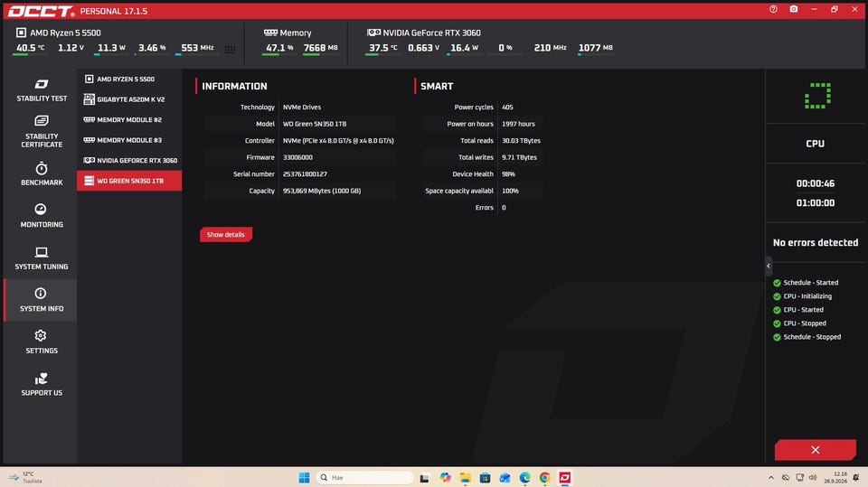Open the Settings gear section
The width and height of the screenshot is (868, 487).
pos(41,342)
